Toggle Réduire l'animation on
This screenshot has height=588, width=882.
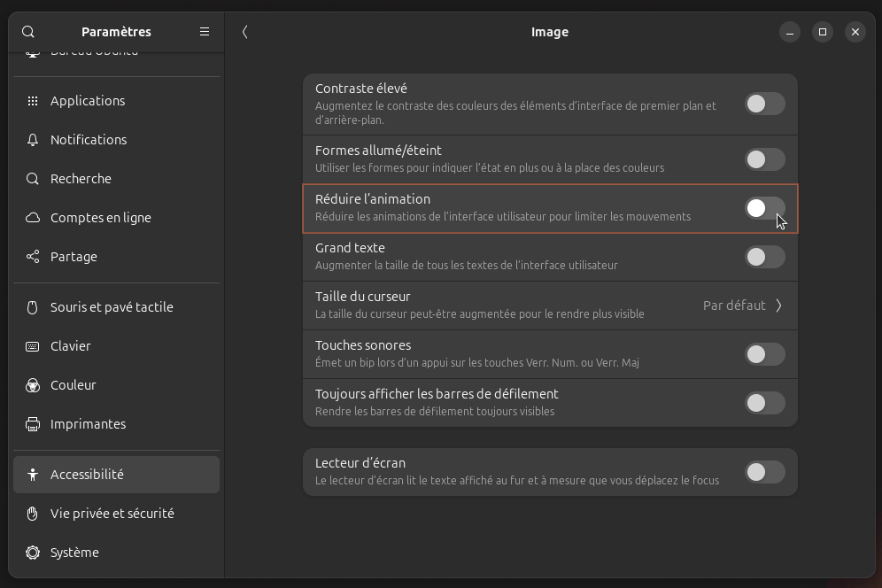click(764, 208)
